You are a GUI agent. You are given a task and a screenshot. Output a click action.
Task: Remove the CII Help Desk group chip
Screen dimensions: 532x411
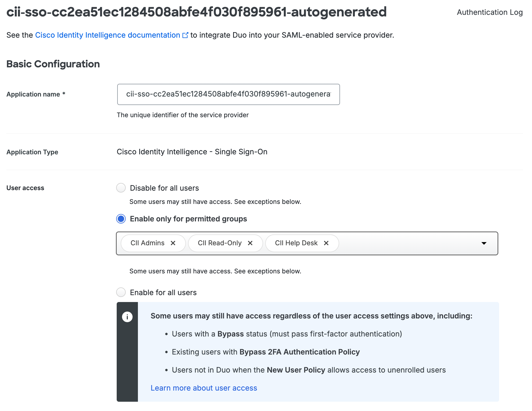[326, 243]
